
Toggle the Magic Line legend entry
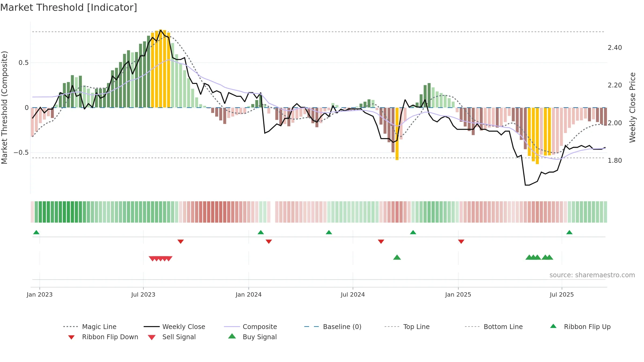[x=90, y=327]
